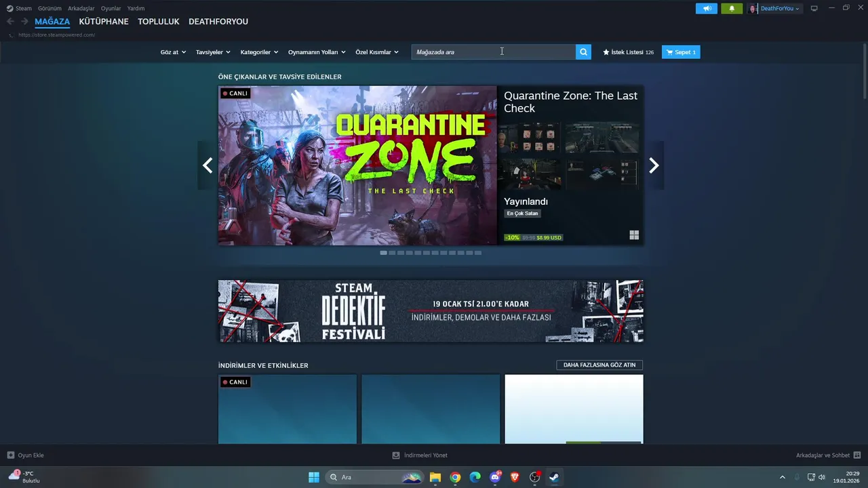
Task: Open the Görünüm menu
Action: [50, 9]
